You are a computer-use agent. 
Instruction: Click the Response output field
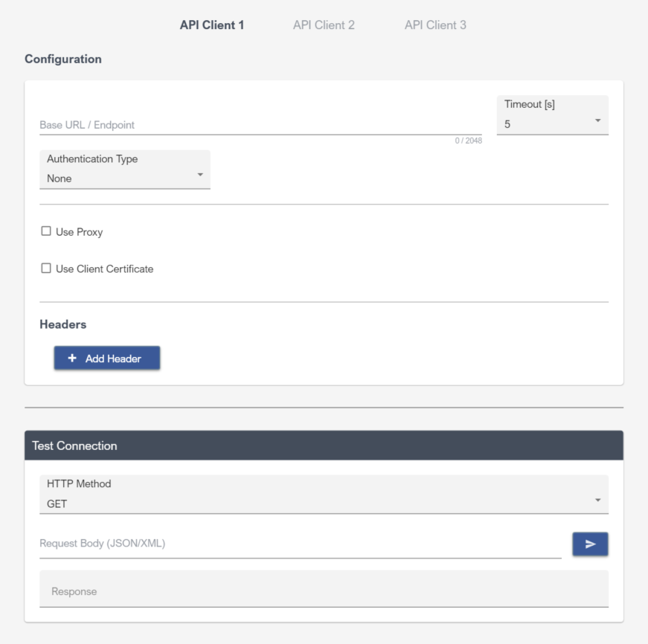324,590
